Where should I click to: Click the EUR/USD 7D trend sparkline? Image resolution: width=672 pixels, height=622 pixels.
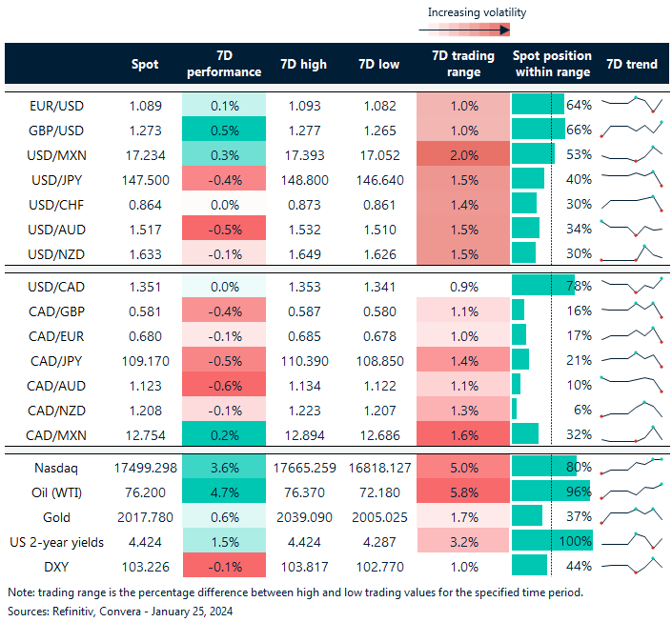coord(631,104)
